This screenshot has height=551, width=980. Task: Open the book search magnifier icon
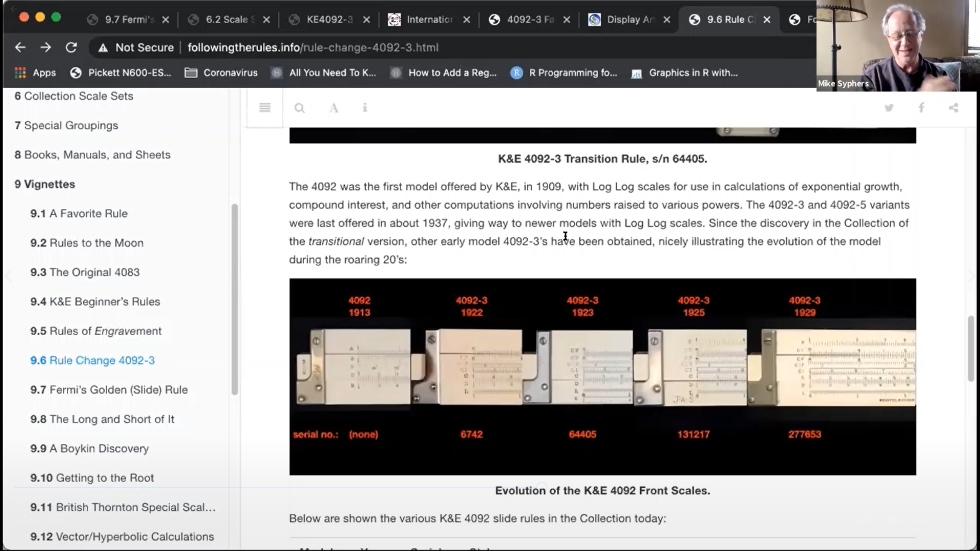click(x=300, y=108)
